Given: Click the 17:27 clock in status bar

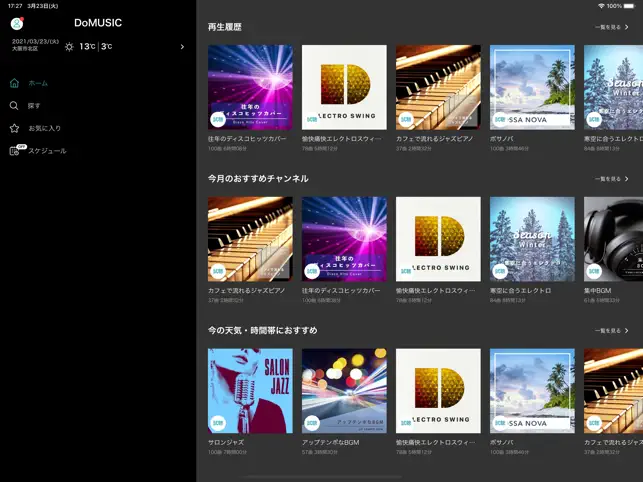Looking at the screenshot, I should point(15,6).
